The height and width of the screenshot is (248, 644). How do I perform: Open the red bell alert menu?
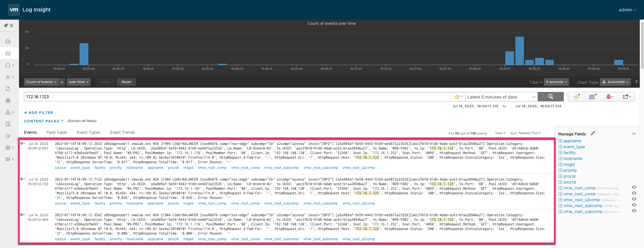pos(609,97)
